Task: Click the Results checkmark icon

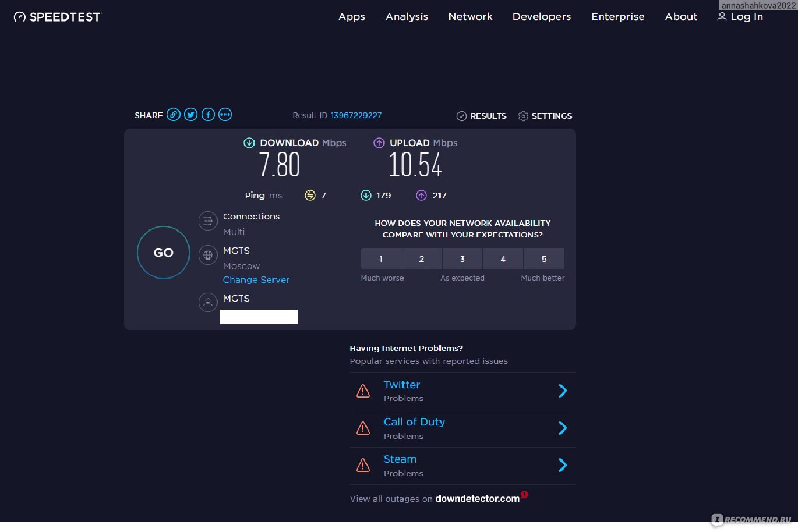Action: 461,116
